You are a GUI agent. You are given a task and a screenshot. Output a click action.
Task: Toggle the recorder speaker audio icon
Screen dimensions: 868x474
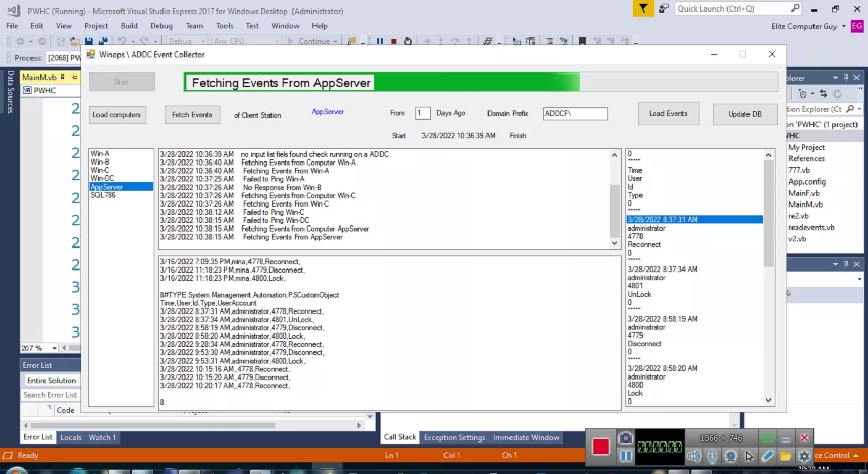(694, 456)
